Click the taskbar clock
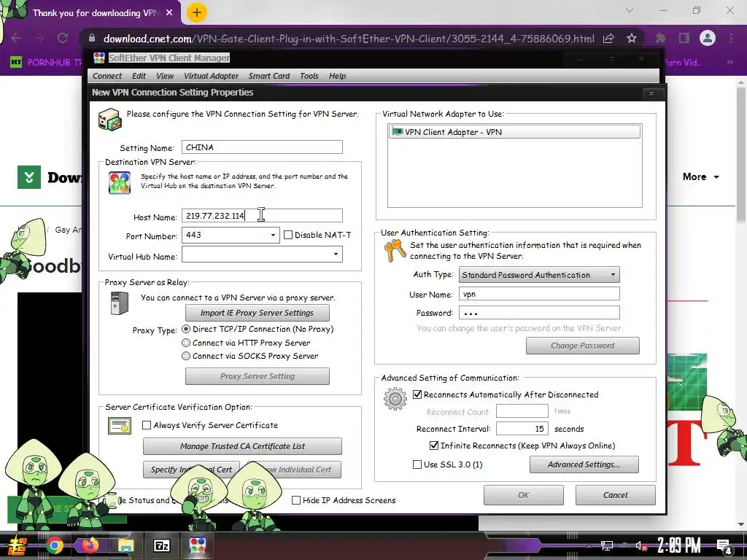This screenshot has height=560, width=747. coord(679,545)
